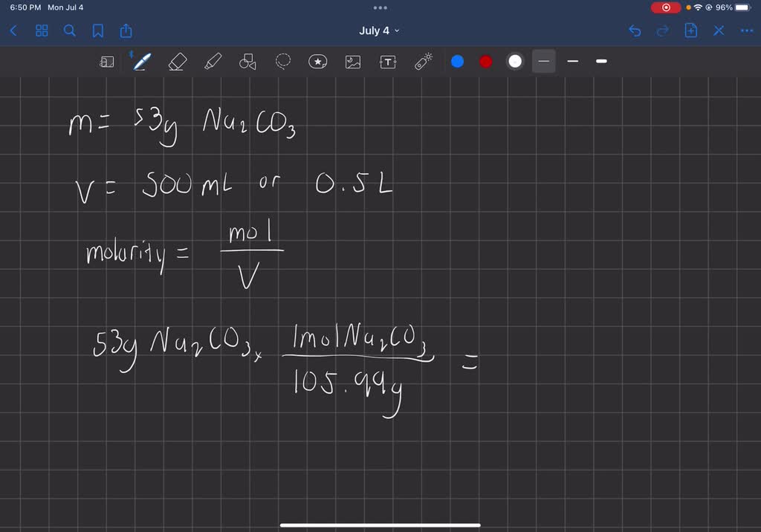Select the thickest stroke width
The width and height of the screenshot is (761, 532).
pyautogui.click(x=601, y=61)
